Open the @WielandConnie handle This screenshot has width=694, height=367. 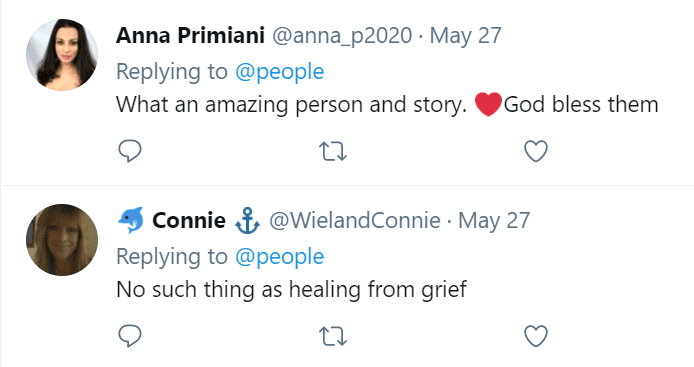point(355,220)
